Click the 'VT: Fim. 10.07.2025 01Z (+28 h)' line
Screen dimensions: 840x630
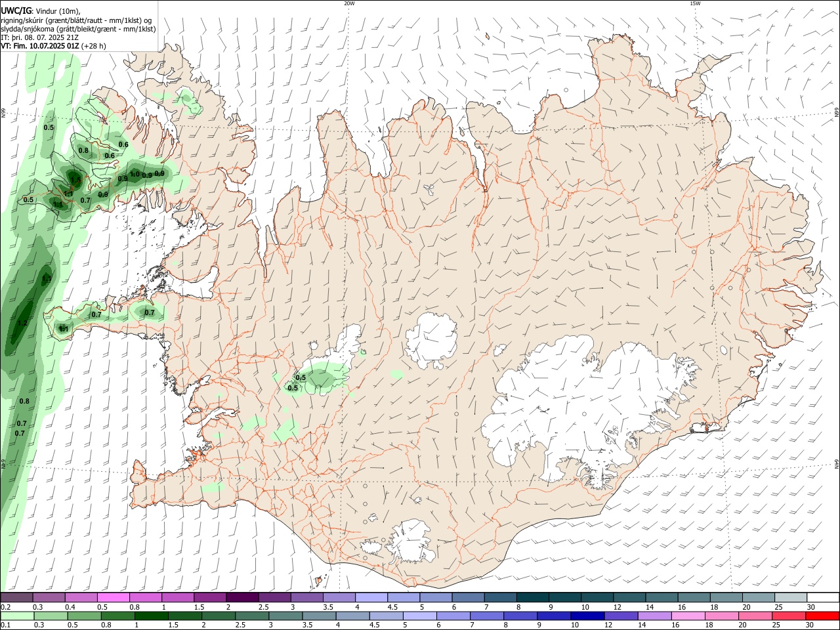click(53, 46)
